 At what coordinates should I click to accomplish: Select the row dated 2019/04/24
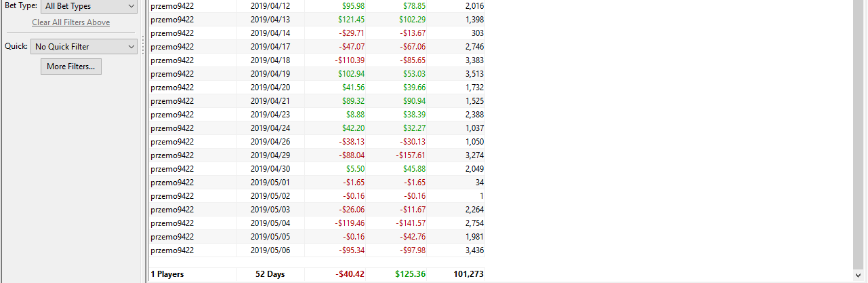coord(317,128)
